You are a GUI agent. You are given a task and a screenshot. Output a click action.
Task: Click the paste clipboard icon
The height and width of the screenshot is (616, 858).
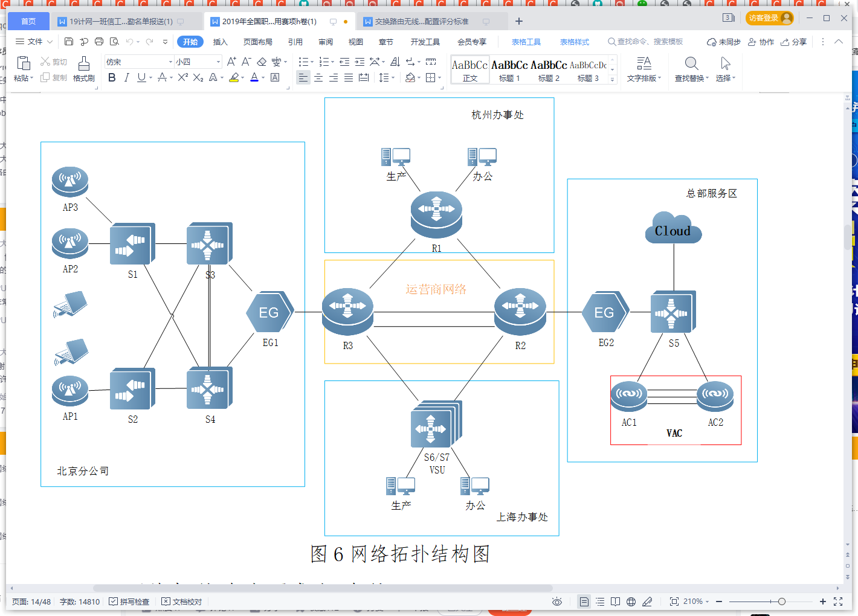(x=24, y=63)
